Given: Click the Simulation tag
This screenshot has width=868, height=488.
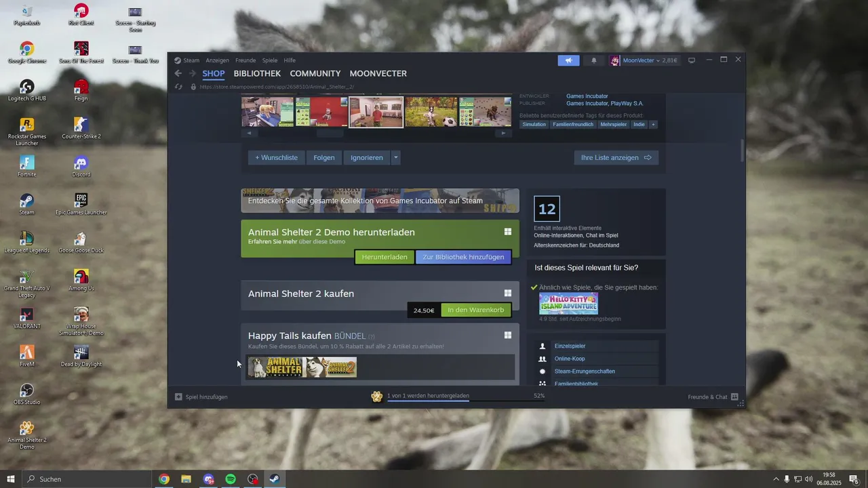Looking at the screenshot, I should 534,125.
